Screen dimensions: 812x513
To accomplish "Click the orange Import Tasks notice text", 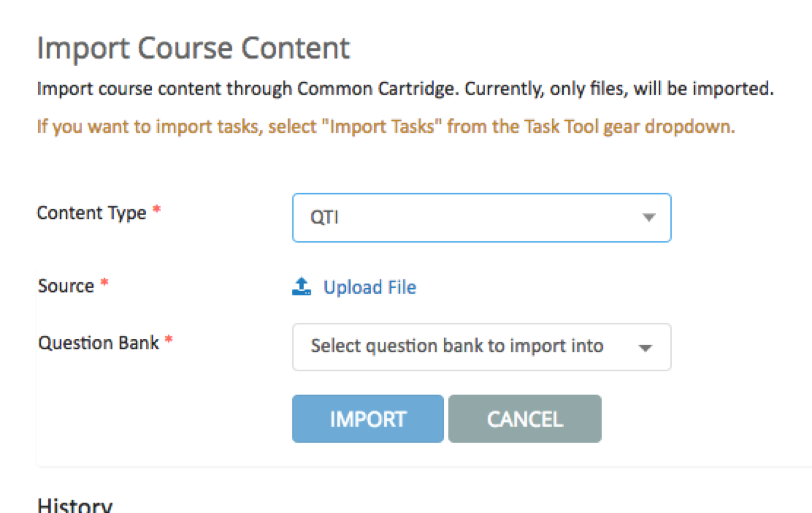I will click(x=386, y=126).
